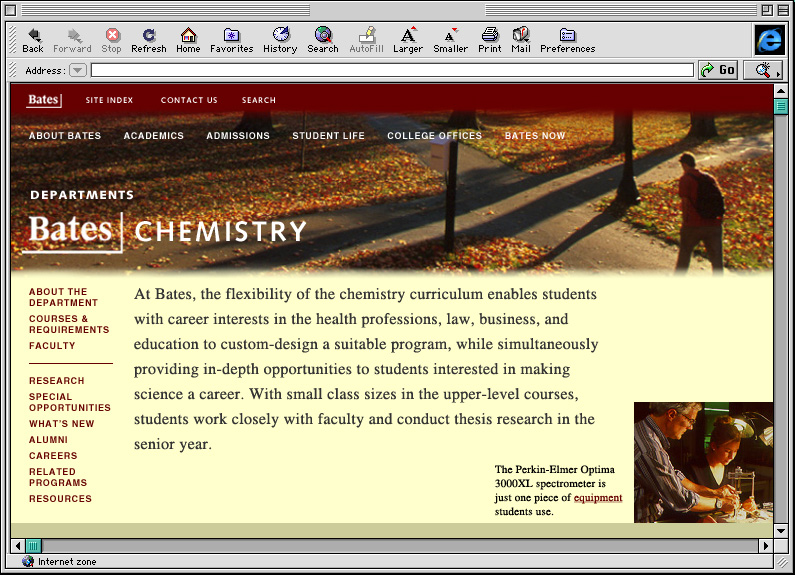795x575 pixels.
Task: Click the window close box at top left
Action: 10,10
